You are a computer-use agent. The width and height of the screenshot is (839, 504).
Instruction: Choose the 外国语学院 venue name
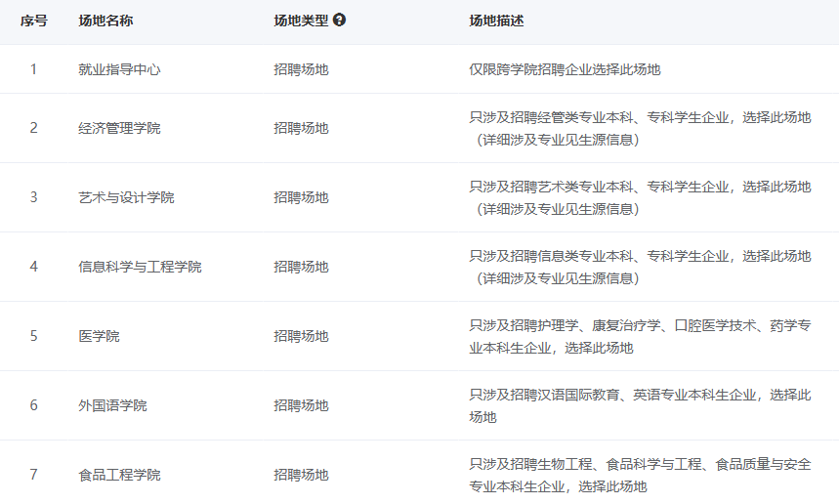112,405
